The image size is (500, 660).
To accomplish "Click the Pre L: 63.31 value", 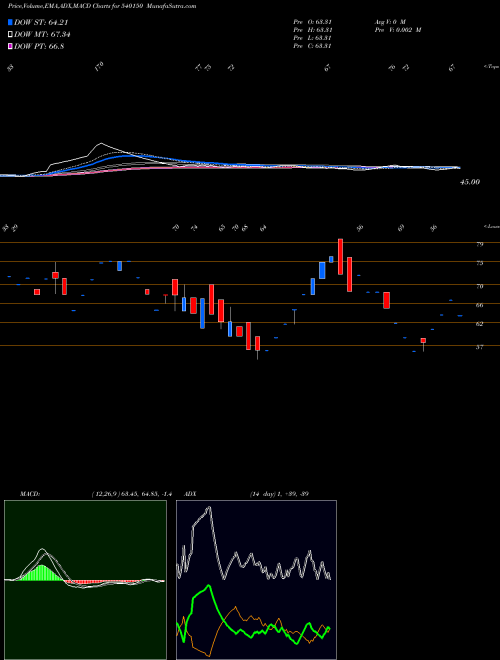I will tap(312, 38).
